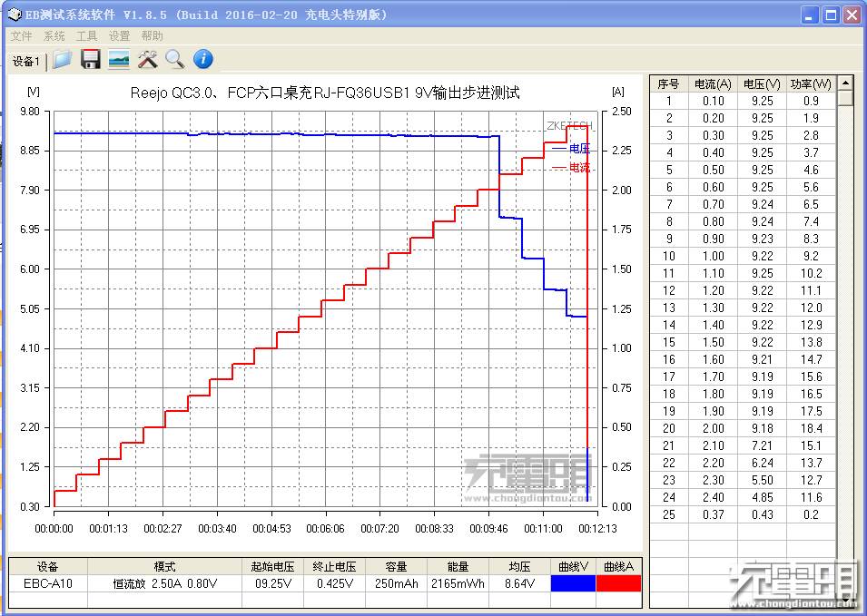Click the 终止电压 header cell

click(334, 567)
